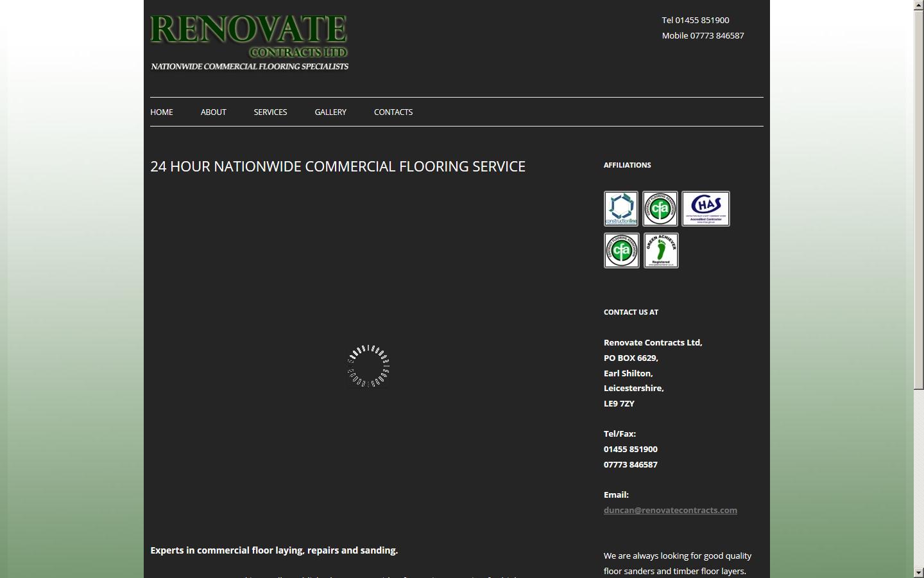Open the Gallery page
924x578 pixels.
pos(330,112)
